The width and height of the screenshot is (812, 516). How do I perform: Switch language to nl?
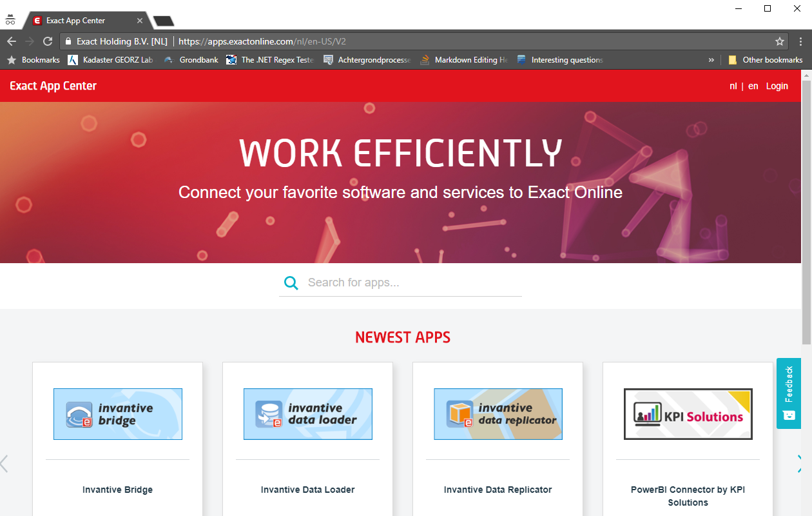[733, 86]
